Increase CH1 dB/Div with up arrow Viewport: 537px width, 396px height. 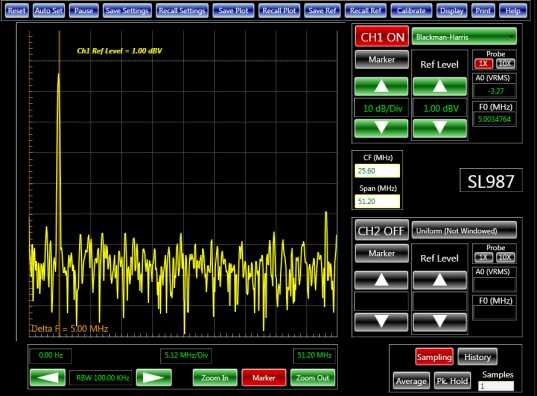coord(381,87)
